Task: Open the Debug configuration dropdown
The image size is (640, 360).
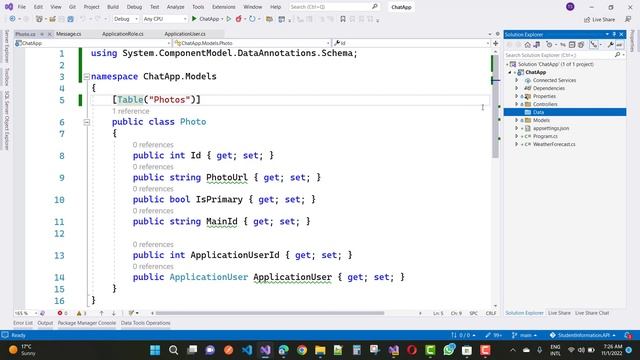Action: pos(126,19)
